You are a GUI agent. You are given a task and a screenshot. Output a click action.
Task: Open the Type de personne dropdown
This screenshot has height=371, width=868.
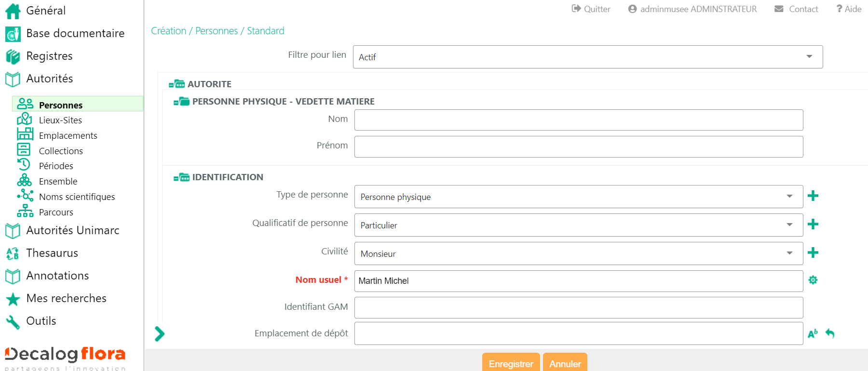tap(578, 197)
